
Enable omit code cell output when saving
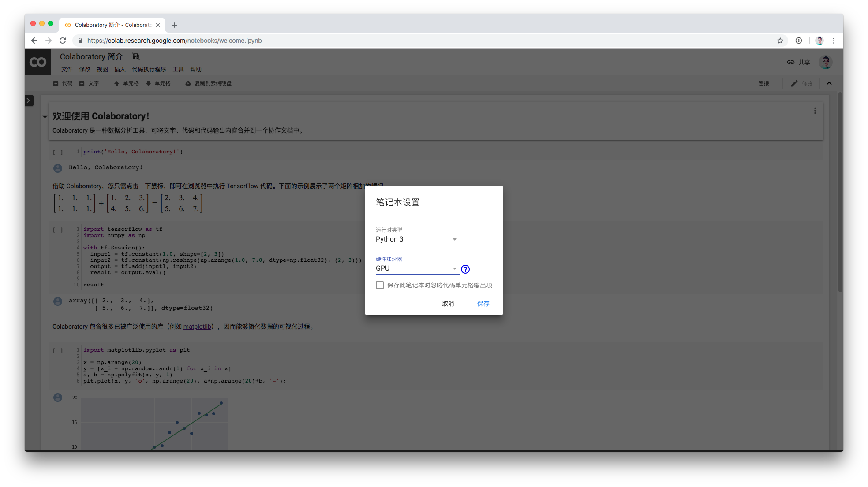[379, 285]
